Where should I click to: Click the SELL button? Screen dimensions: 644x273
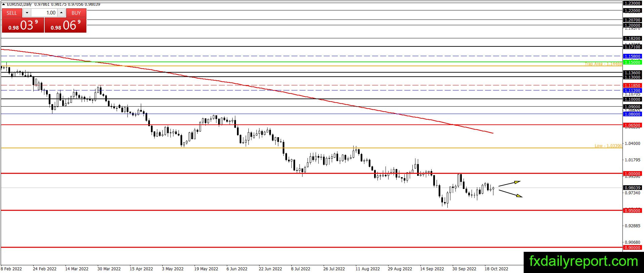(x=12, y=13)
